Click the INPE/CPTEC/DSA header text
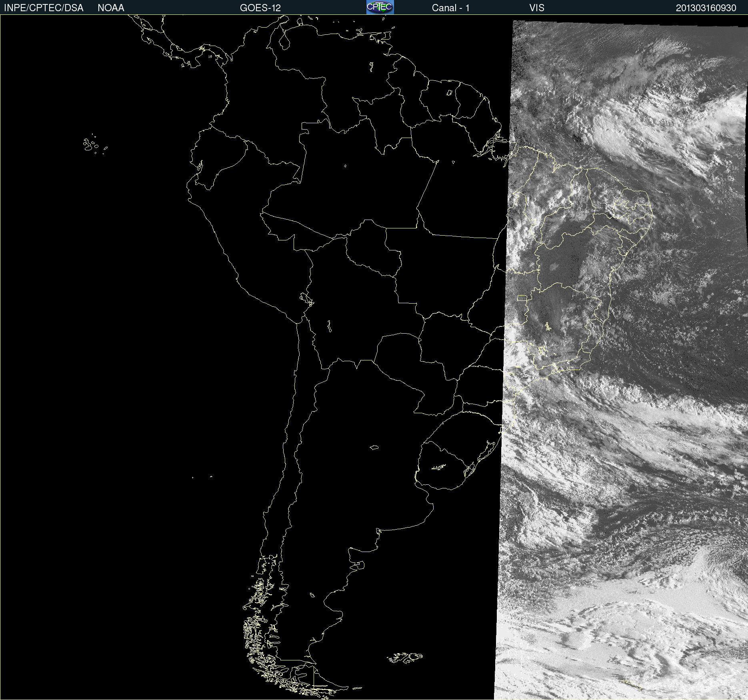 (x=44, y=8)
